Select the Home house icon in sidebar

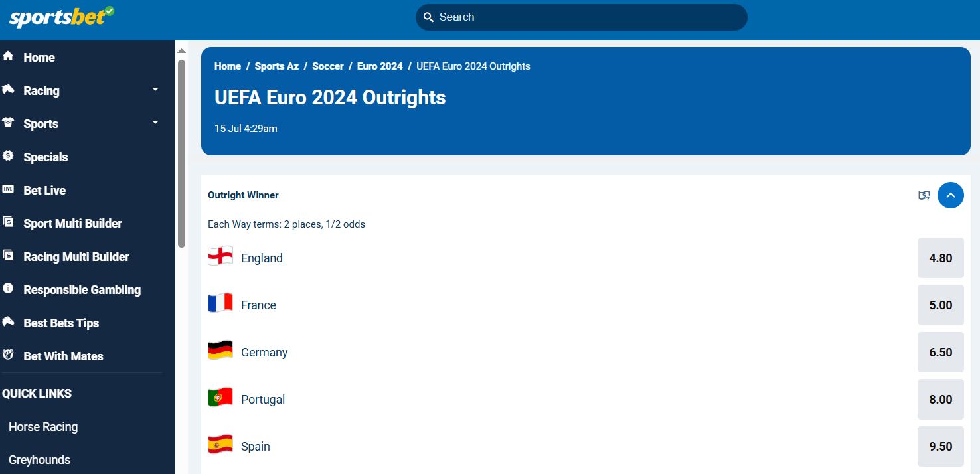(8, 56)
